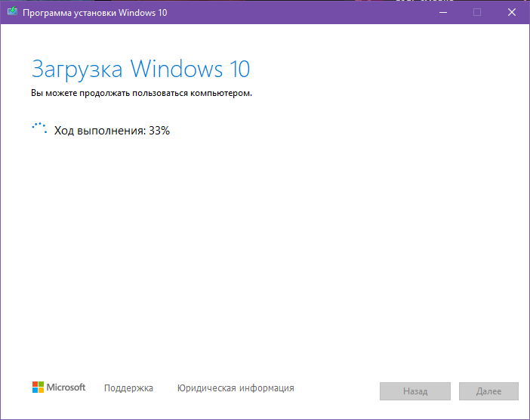
Task: Click the 'Вы можете продолжать пользоваться компьютером.' text
Action: pos(142,93)
